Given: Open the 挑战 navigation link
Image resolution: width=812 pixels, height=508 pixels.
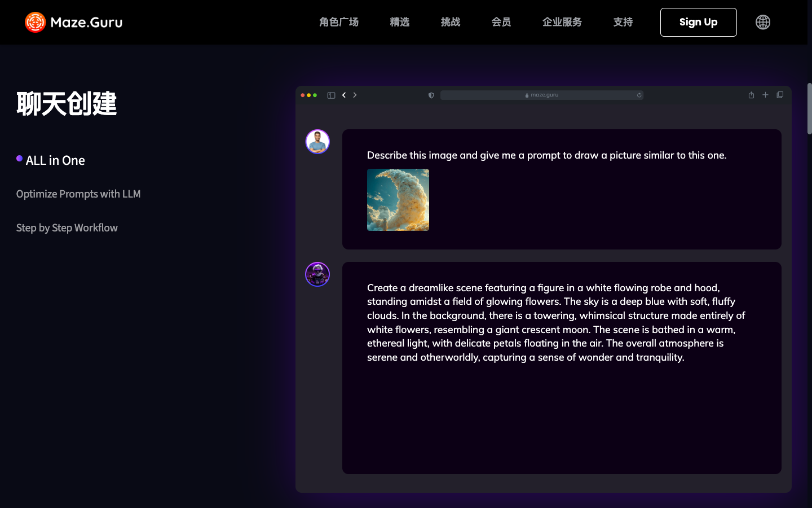Looking at the screenshot, I should click(450, 22).
